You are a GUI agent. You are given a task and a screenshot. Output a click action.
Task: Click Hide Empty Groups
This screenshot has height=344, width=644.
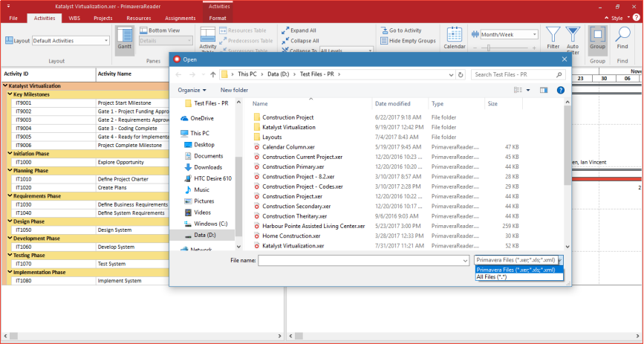pos(408,41)
